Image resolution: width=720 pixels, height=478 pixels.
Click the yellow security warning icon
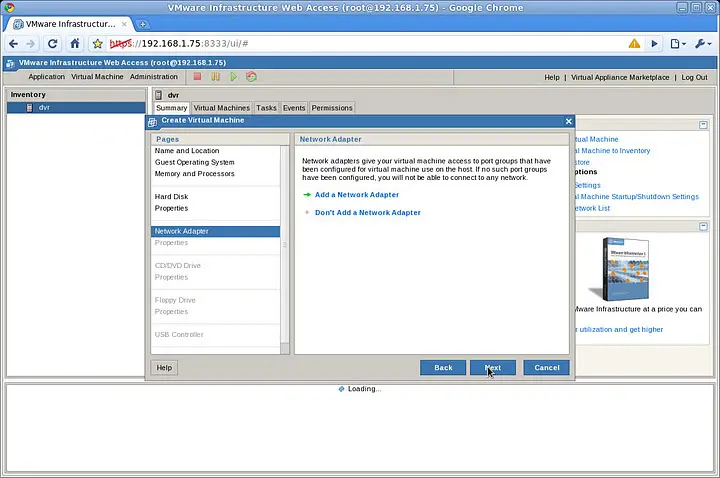pyautogui.click(x=634, y=44)
